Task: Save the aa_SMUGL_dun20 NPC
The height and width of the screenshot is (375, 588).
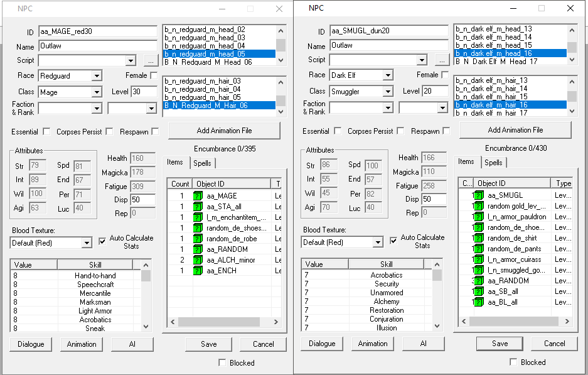Action: [x=500, y=344]
